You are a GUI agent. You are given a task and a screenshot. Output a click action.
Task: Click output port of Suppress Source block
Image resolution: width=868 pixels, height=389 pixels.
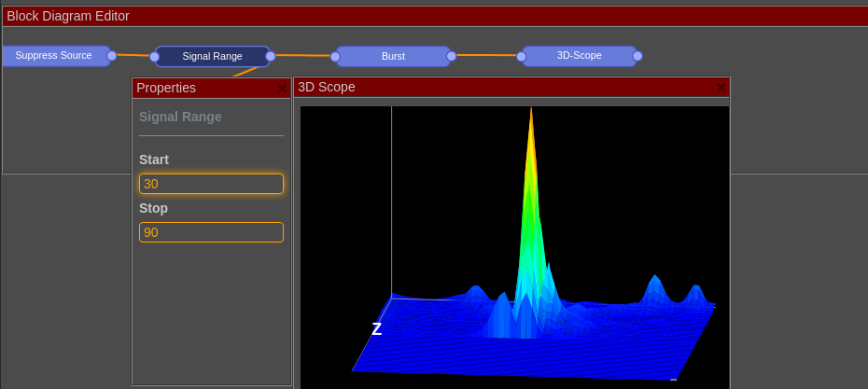[111, 55]
